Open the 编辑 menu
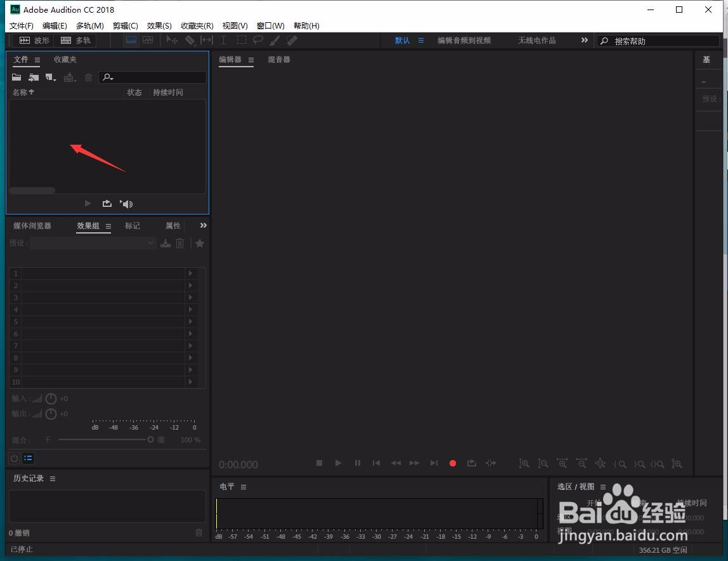Screen dimensions: 728x561 (x=55, y=25)
